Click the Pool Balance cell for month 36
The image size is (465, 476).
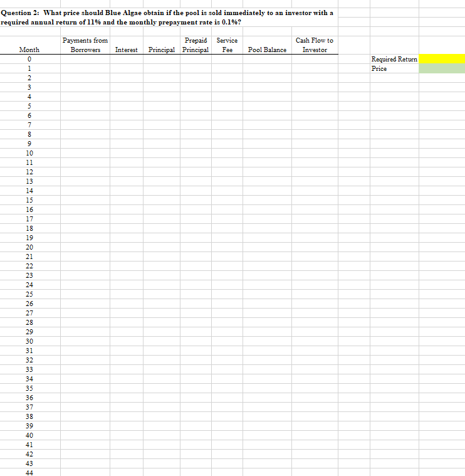coord(267,398)
